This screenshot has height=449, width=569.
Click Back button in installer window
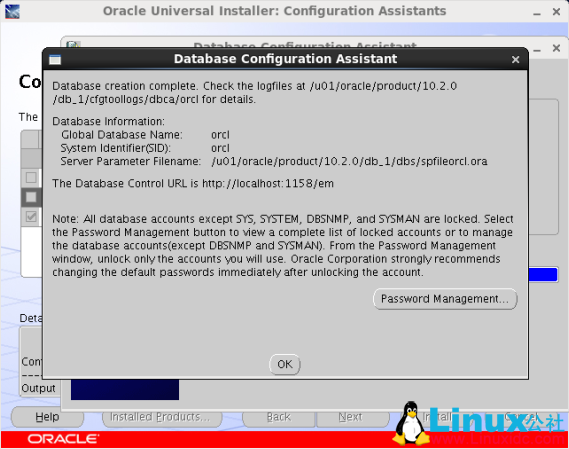click(x=279, y=417)
